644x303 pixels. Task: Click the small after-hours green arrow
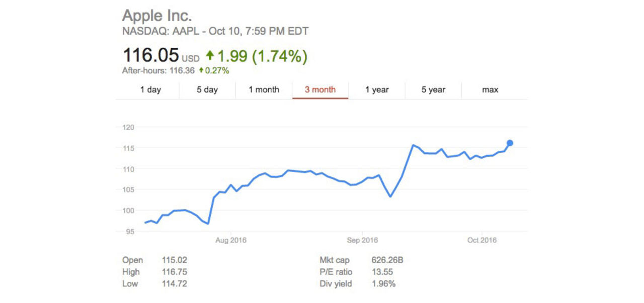click(201, 70)
